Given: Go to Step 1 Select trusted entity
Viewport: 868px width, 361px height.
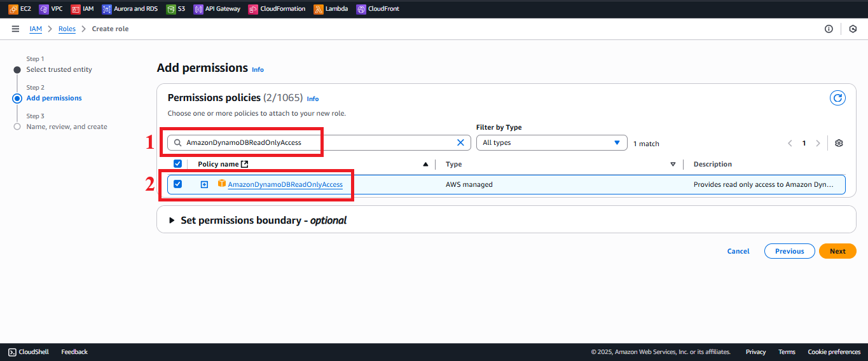Looking at the screenshot, I should pos(59,69).
